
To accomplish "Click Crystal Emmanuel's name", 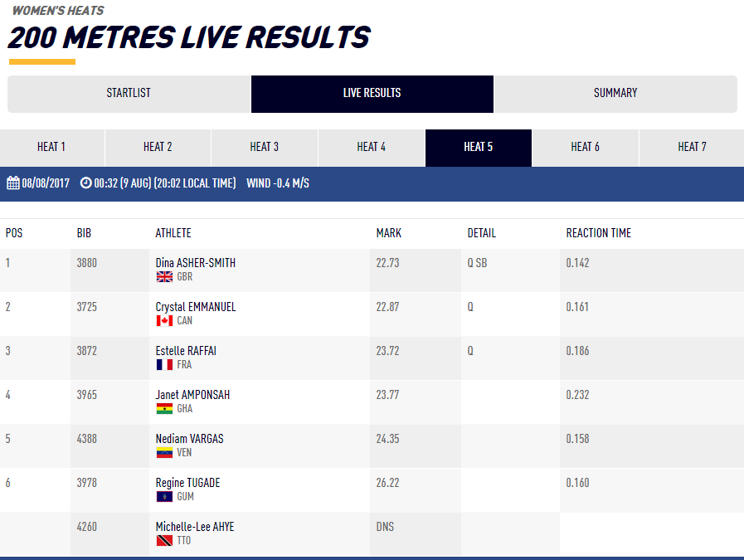I will point(196,307).
